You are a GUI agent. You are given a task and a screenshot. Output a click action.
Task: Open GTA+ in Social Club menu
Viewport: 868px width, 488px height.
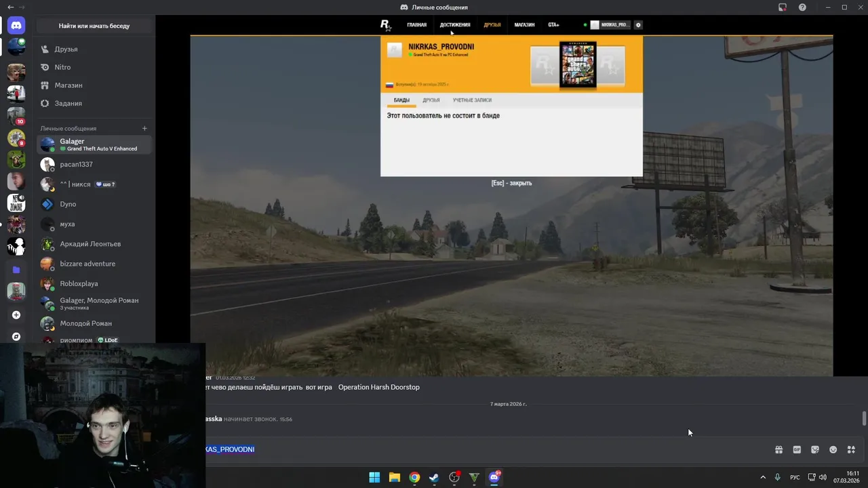click(553, 25)
